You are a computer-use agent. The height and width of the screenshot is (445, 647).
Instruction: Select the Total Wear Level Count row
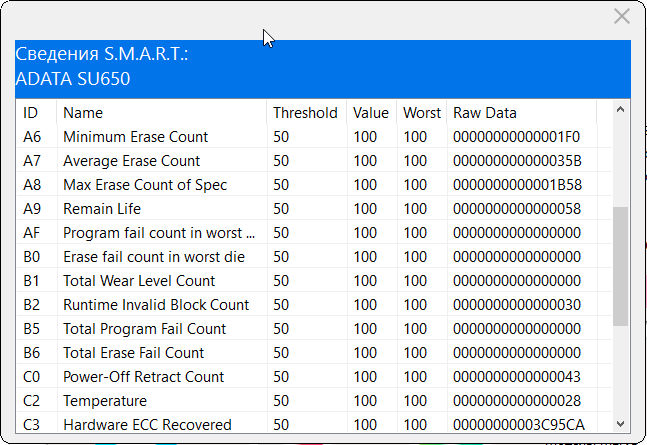click(x=314, y=281)
